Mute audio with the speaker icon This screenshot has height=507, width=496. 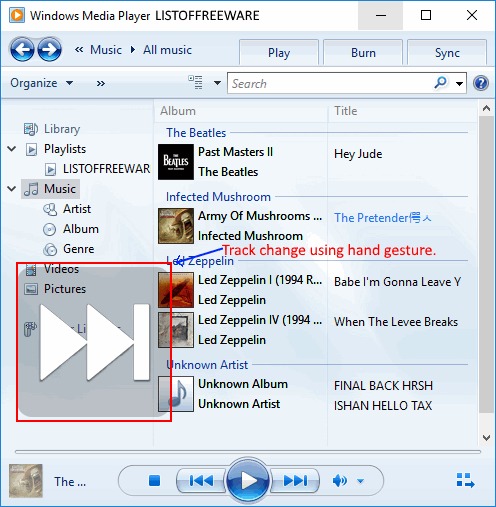339,481
